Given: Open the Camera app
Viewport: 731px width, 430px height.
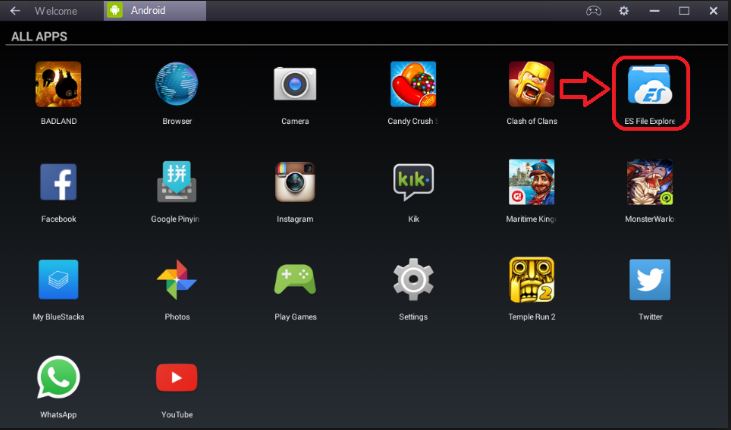Looking at the screenshot, I should [295, 84].
